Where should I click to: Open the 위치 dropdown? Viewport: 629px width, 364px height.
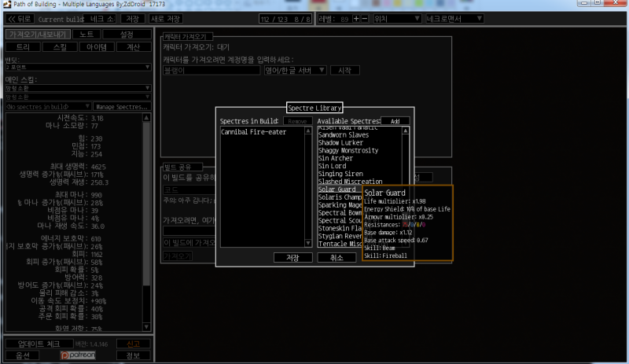coord(397,18)
